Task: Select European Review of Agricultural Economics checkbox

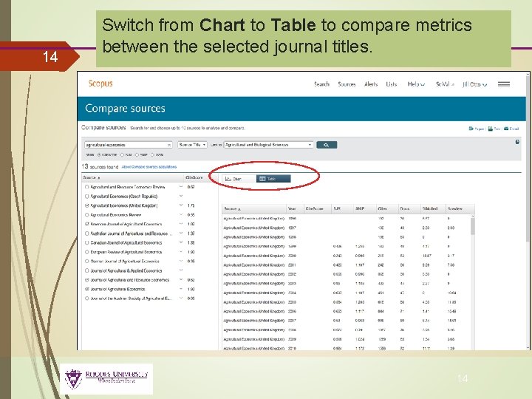Action: pos(87,252)
